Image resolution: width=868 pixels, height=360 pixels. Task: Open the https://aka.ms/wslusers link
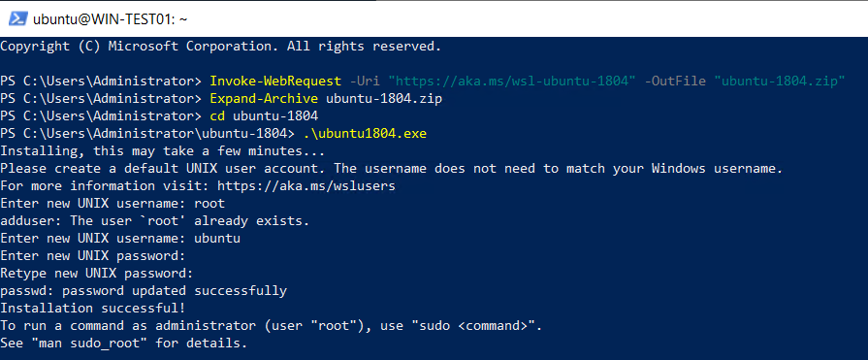click(306, 186)
